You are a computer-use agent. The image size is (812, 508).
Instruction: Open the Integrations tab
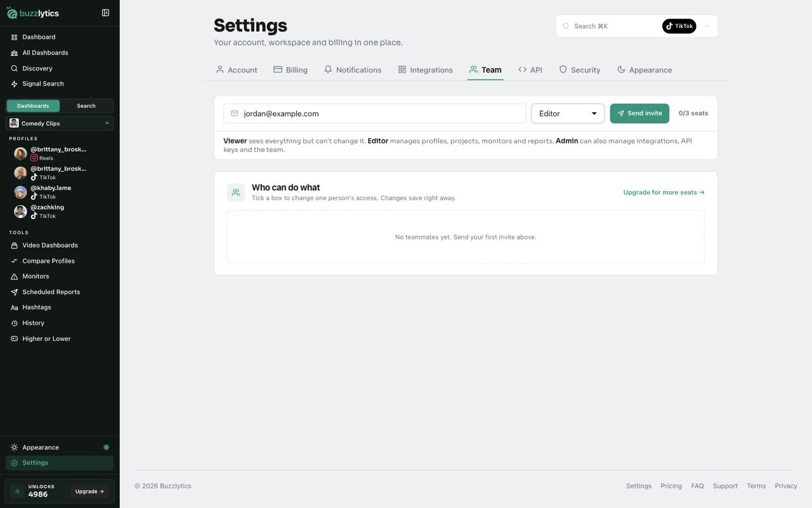(x=425, y=70)
